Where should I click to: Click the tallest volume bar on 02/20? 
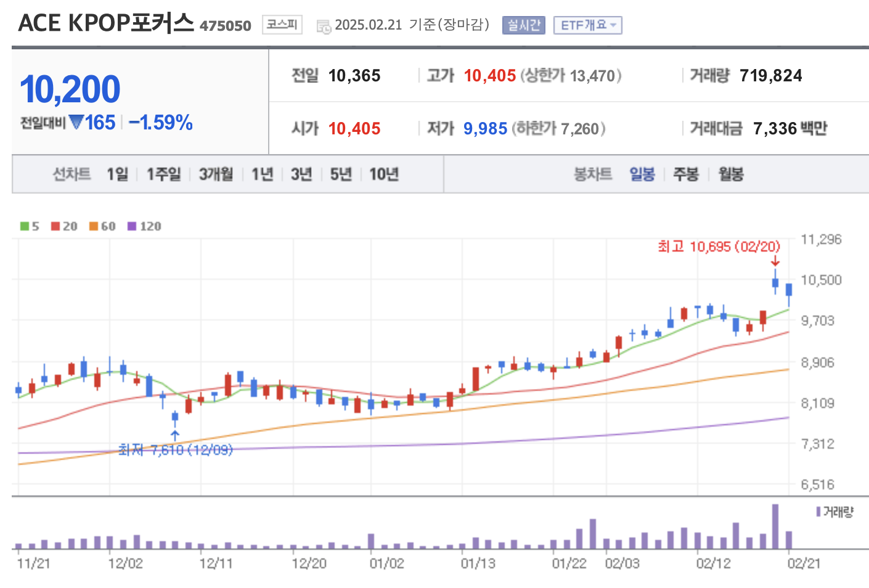(x=775, y=526)
